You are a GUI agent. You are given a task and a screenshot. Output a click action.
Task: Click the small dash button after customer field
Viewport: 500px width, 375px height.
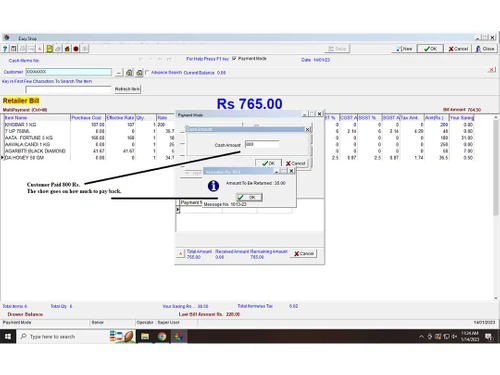click(x=119, y=72)
